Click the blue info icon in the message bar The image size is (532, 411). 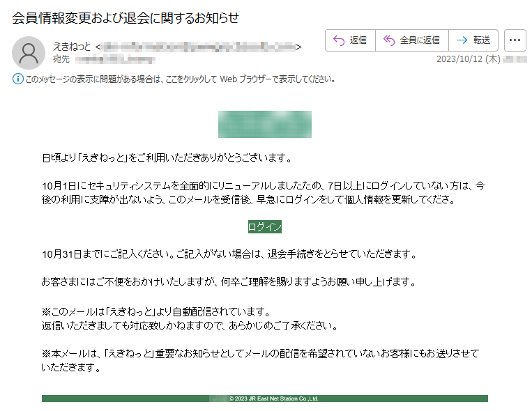coord(17,79)
